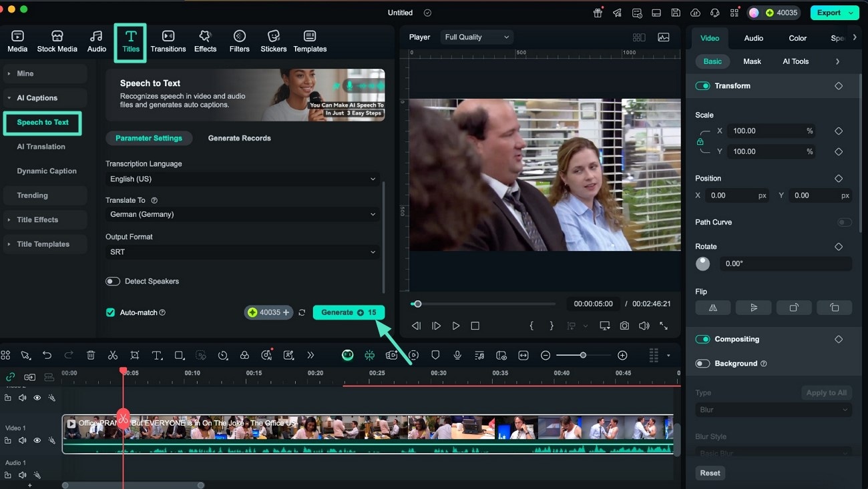This screenshot has height=489, width=868.
Task: Record a voiceover with microphone icon
Action: click(457, 356)
